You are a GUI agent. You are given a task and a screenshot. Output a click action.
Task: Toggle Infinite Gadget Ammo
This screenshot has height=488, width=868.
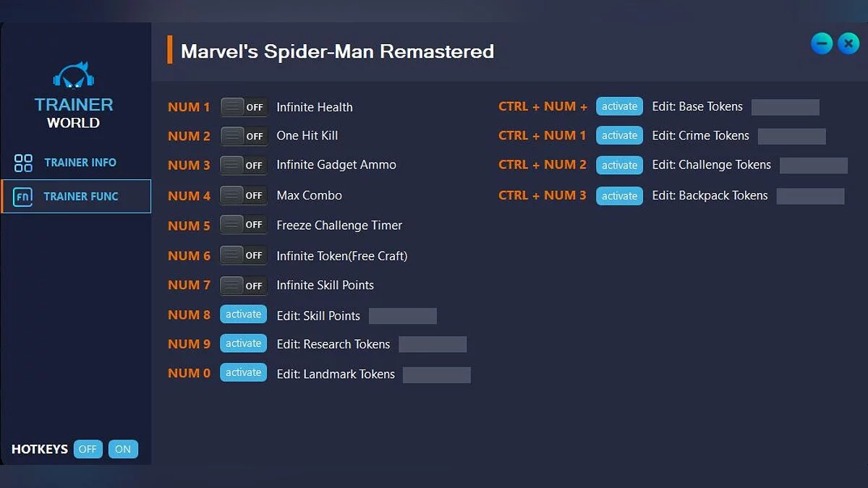(x=243, y=165)
